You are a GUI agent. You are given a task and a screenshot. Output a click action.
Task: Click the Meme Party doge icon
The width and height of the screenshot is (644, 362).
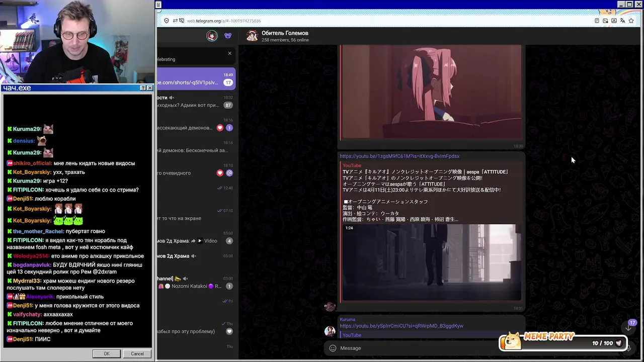(x=513, y=340)
